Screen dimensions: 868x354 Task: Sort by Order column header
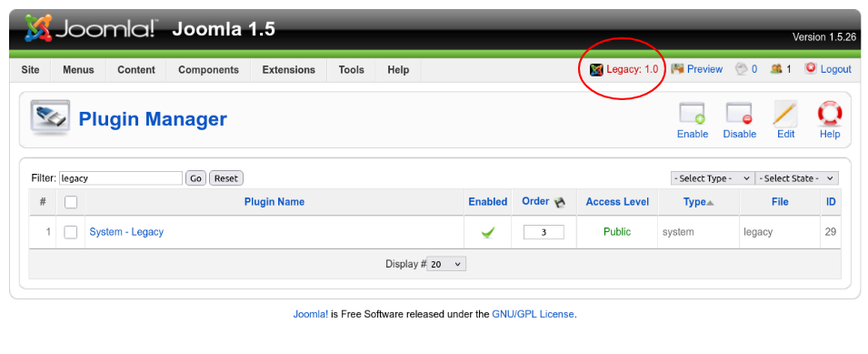click(x=535, y=201)
